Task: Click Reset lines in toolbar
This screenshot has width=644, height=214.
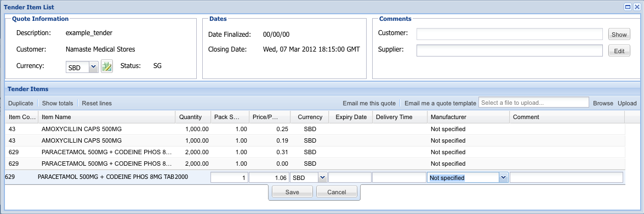Action: coord(97,103)
